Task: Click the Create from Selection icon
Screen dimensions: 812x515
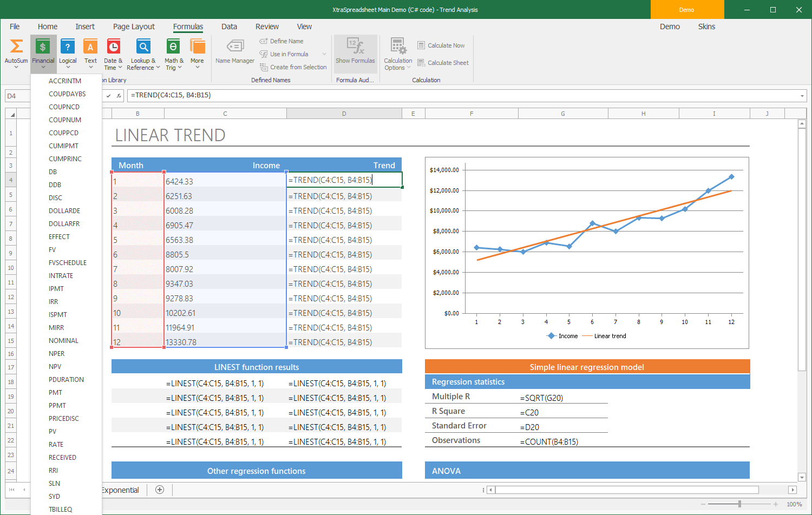Action: click(x=293, y=67)
